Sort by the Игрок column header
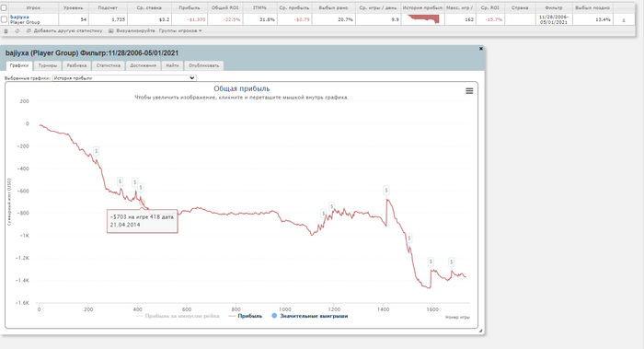This screenshot has height=349, width=644. tap(33, 7)
